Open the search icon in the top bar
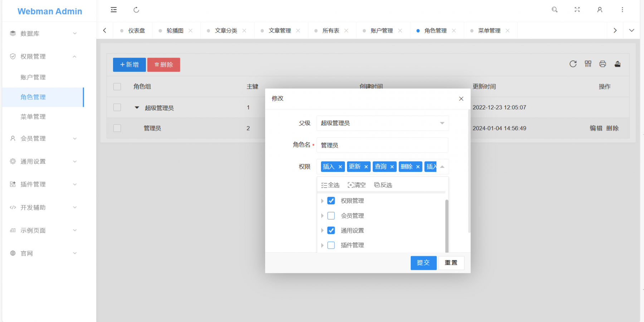This screenshot has height=322, width=644. click(555, 10)
